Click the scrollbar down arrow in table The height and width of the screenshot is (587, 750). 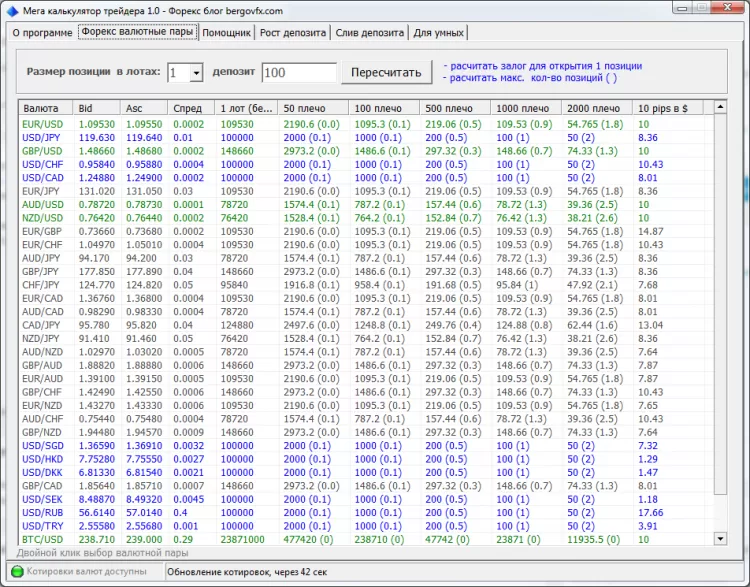(720, 537)
